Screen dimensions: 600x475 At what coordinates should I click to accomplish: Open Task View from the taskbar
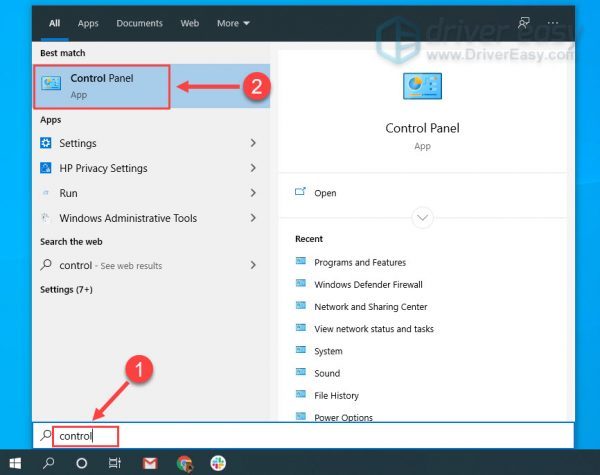click(115, 463)
